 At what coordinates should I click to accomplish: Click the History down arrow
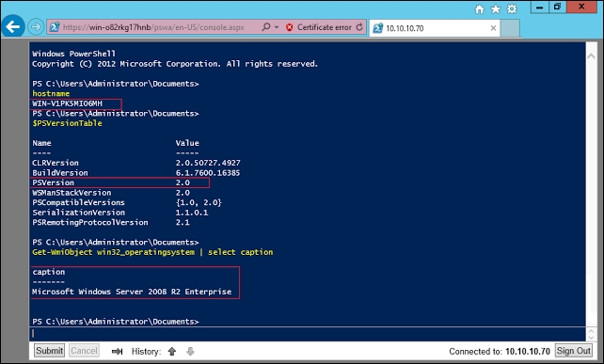190,351
